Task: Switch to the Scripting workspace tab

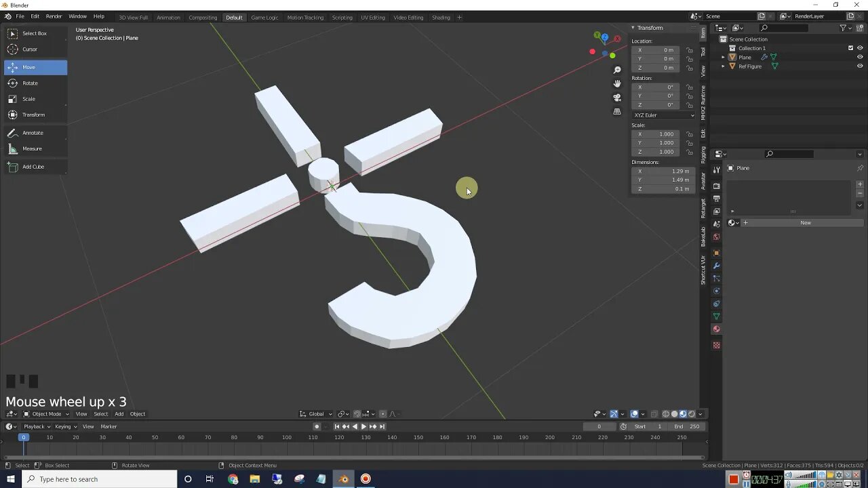Action: click(x=342, y=18)
